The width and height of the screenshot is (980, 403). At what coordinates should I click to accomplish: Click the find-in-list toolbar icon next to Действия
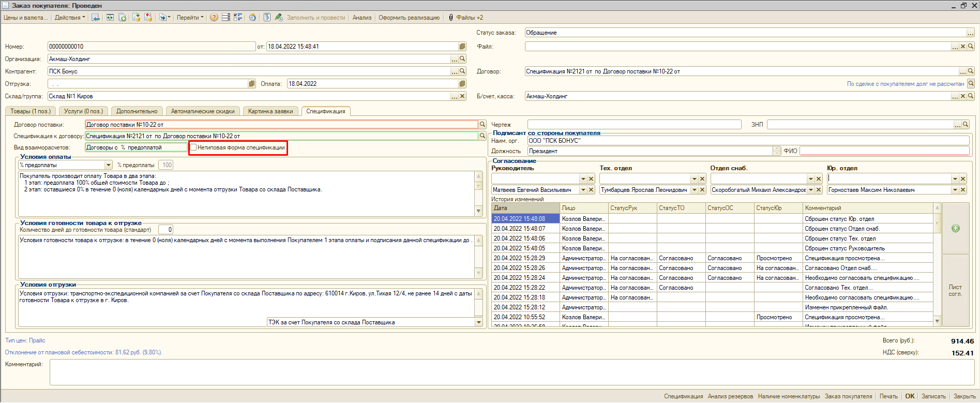96,18
